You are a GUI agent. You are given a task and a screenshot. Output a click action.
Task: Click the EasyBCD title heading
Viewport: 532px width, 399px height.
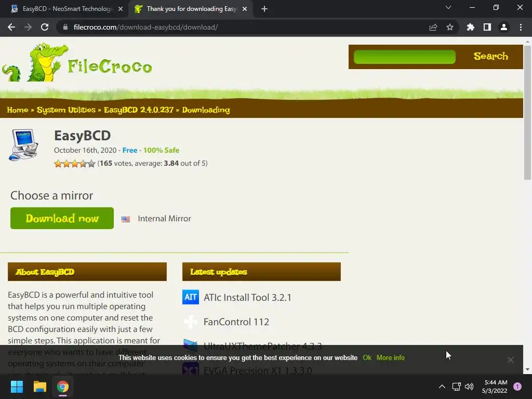pyautogui.click(x=83, y=136)
